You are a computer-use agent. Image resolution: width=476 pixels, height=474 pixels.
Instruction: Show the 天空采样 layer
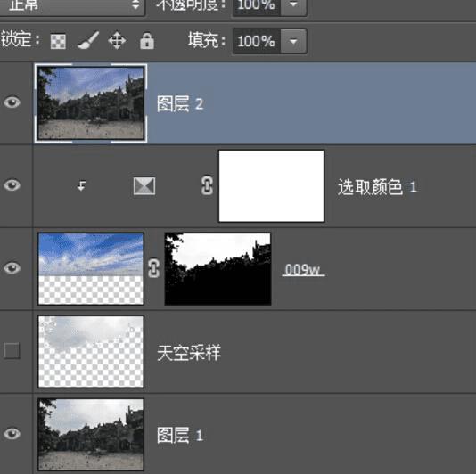click(12, 351)
